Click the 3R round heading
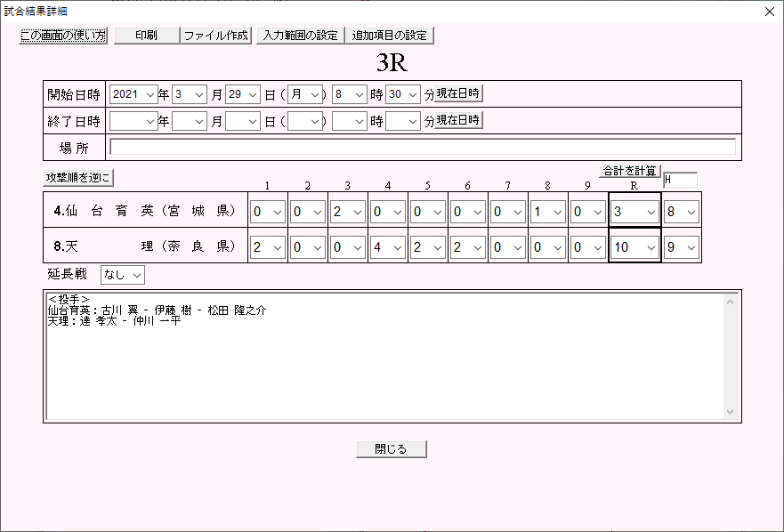This screenshot has height=532, width=784. click(392, 62)
